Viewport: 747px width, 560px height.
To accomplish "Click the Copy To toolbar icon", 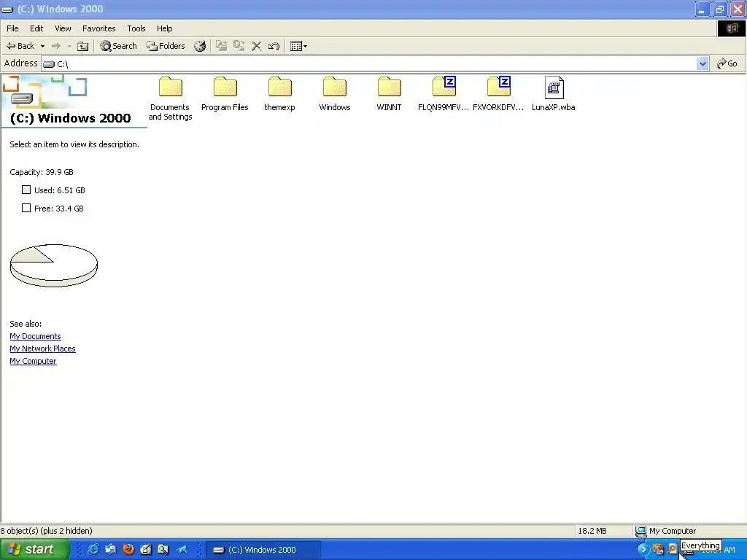I will pos(239,46).
